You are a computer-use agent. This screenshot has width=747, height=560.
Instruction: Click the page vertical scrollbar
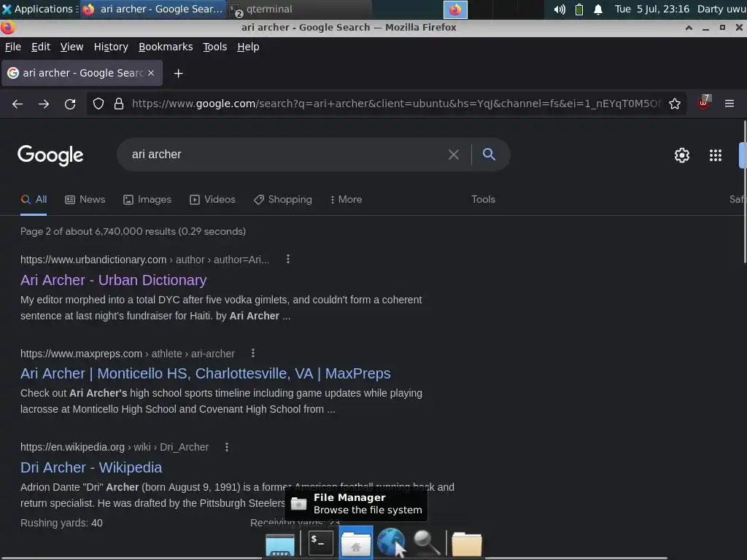pos(745,192)
